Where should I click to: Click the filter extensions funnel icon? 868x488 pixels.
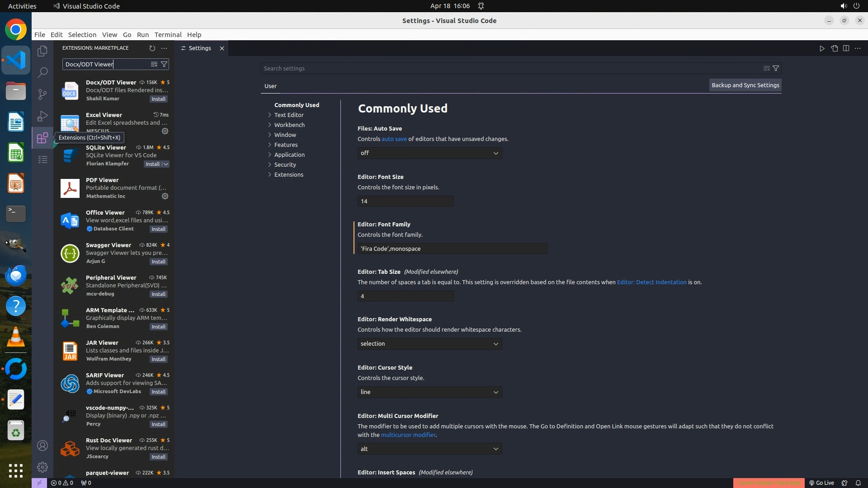164,64
